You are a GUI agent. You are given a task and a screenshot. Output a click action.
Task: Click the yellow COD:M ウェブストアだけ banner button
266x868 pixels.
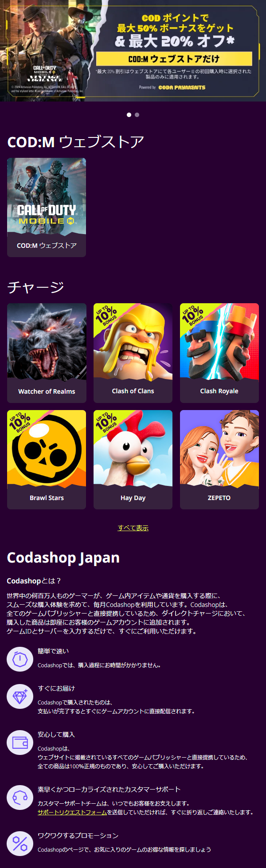174,59
